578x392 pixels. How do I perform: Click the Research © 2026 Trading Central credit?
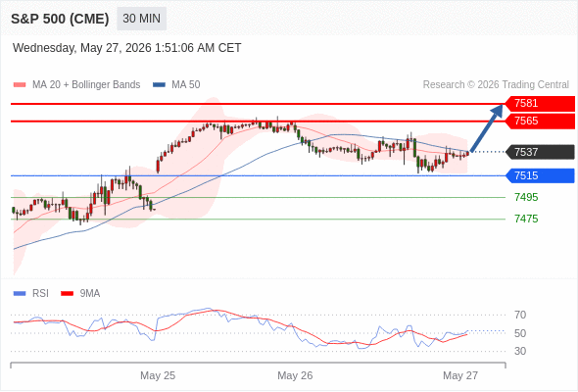[496, 85]
